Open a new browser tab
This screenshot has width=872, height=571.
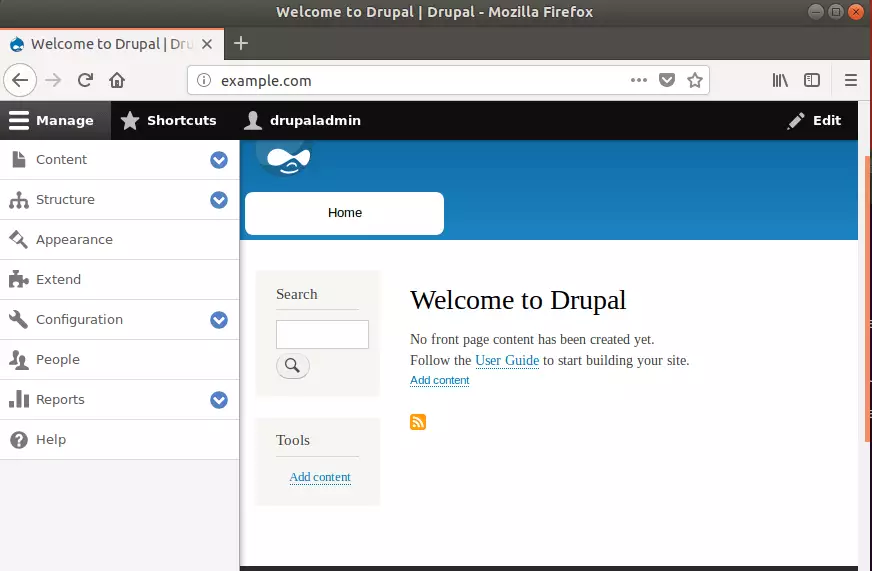coord(241,43)
